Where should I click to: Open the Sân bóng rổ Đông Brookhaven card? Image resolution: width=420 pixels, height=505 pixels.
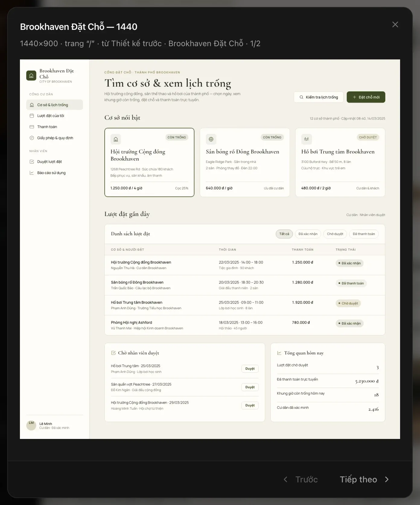click(245, 162)
